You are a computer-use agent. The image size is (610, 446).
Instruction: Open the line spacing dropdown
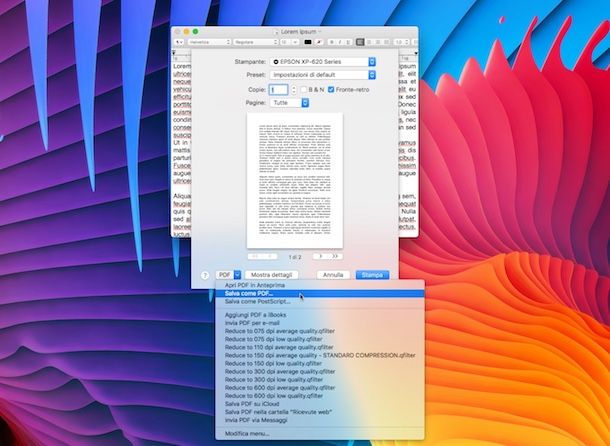click(401, 42)
